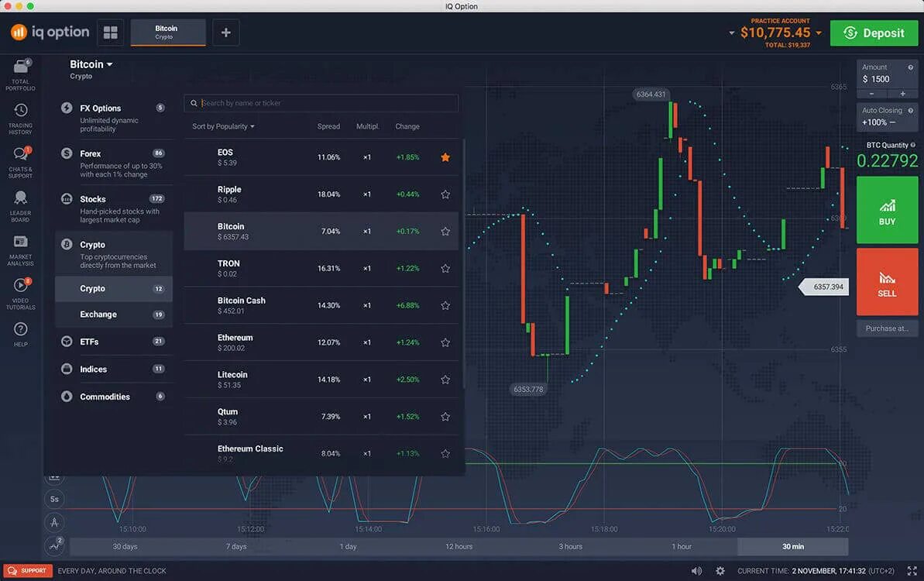Click the iq option logo
The height and width of the screenshot is (581, 924).
coord(50,32)
